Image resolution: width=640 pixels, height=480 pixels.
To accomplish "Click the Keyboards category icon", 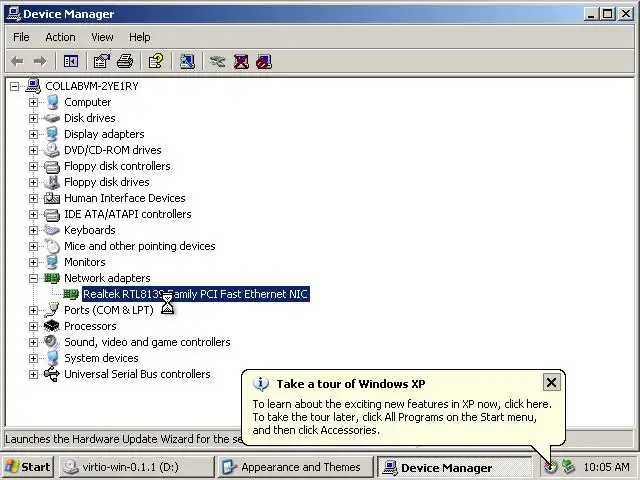I will (52, 230).
